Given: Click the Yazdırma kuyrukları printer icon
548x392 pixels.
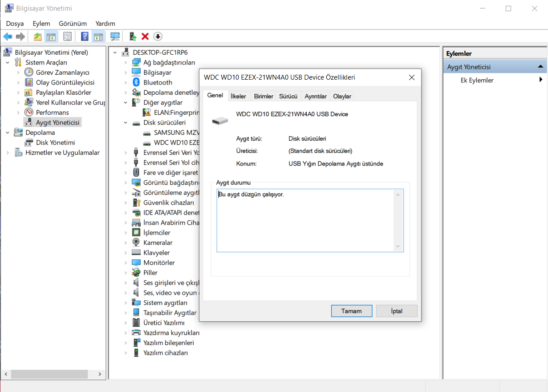Looking at the screenshot, I should click(136, 333).
